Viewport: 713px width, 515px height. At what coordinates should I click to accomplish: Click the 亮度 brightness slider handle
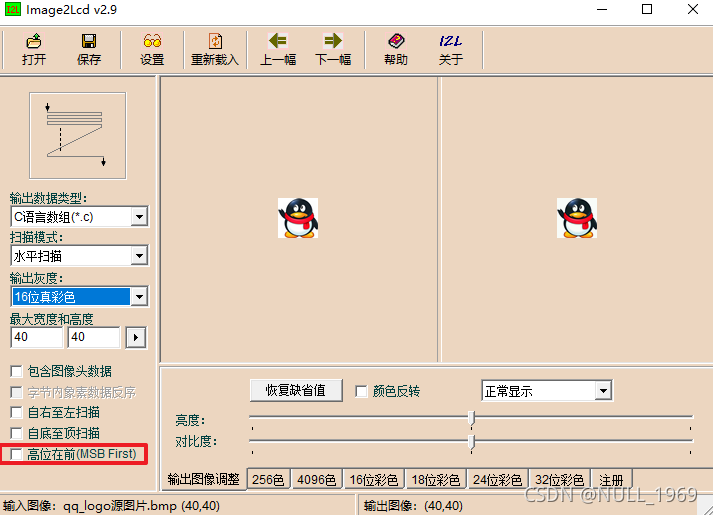pyautogui.click(x=472, y=418)
